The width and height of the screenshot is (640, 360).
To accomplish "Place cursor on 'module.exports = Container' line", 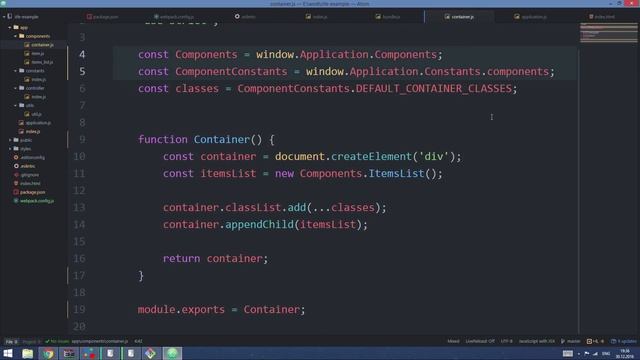I will tap(221, 309).
